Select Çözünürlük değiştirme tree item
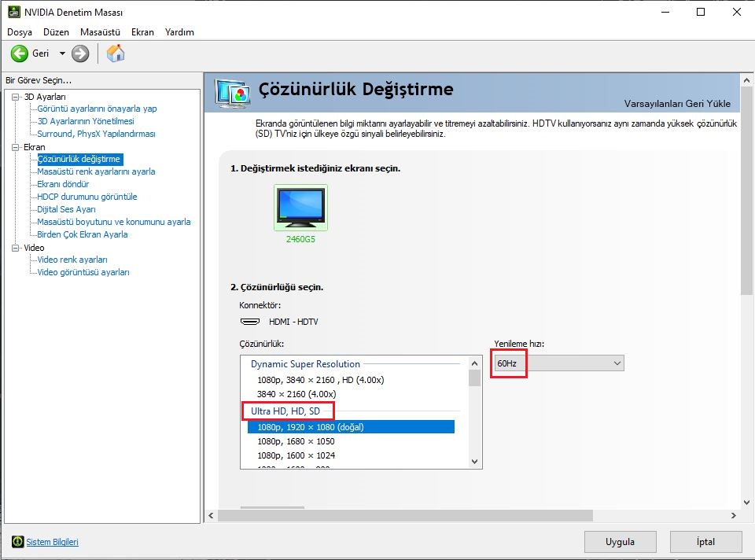The width and height of the screenshot is (755, 560). [x=79, y=159]
